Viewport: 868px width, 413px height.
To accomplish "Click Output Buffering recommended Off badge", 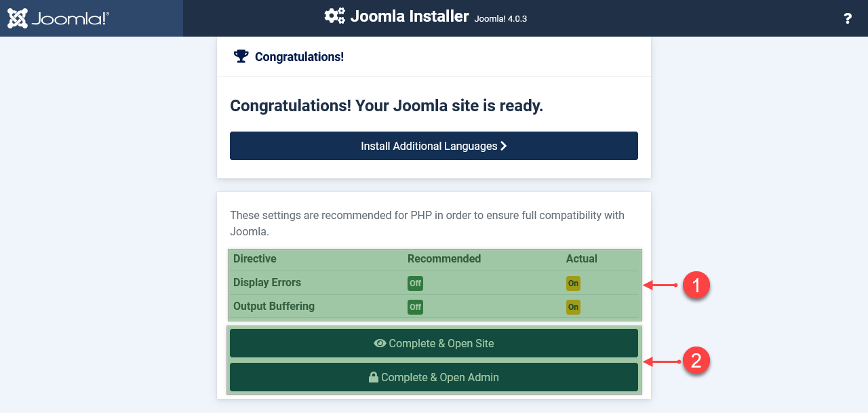I will click(x=415, y=307).
